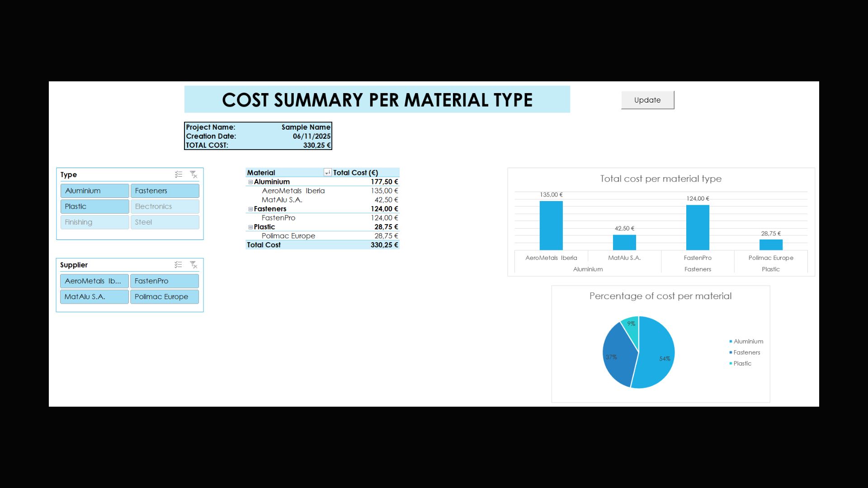Collapse the Plastic pivot row group

(250, 227)
